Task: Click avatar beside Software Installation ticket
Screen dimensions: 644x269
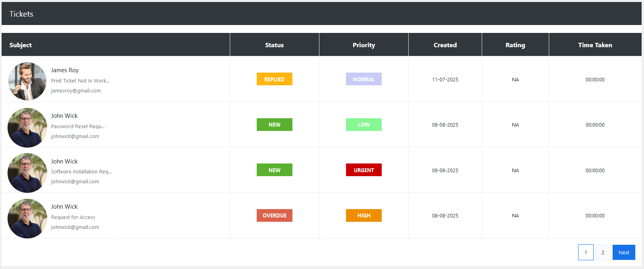Action: [x=27, y=173]
